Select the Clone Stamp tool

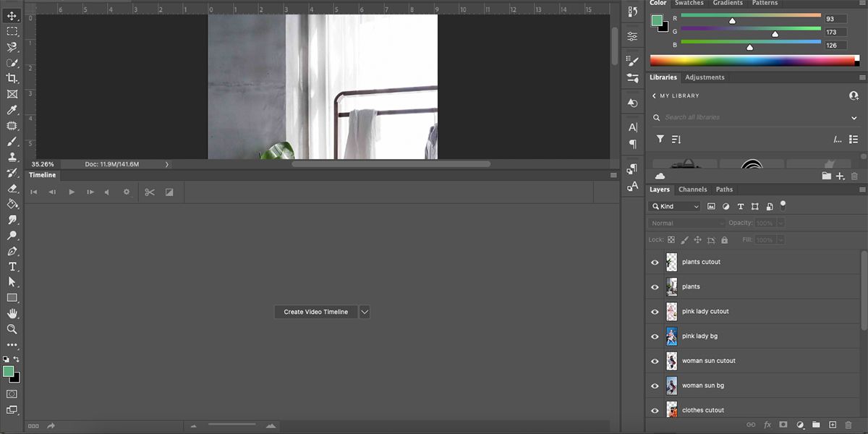point(12,157)
